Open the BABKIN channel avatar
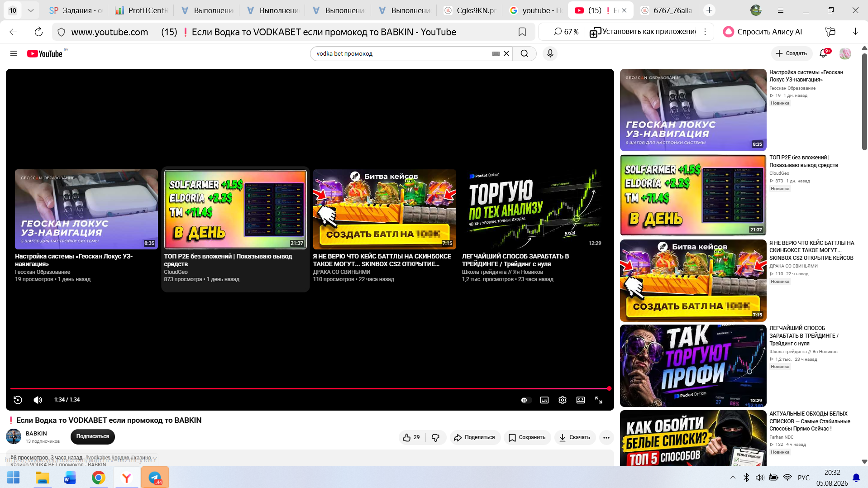 [14, 437]
